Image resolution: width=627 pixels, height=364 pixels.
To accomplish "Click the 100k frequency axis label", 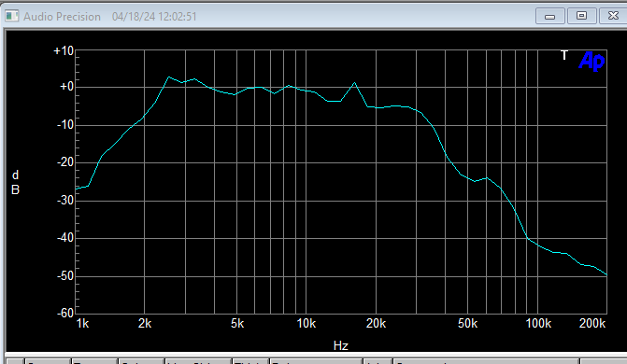I will tap(538, 324).
